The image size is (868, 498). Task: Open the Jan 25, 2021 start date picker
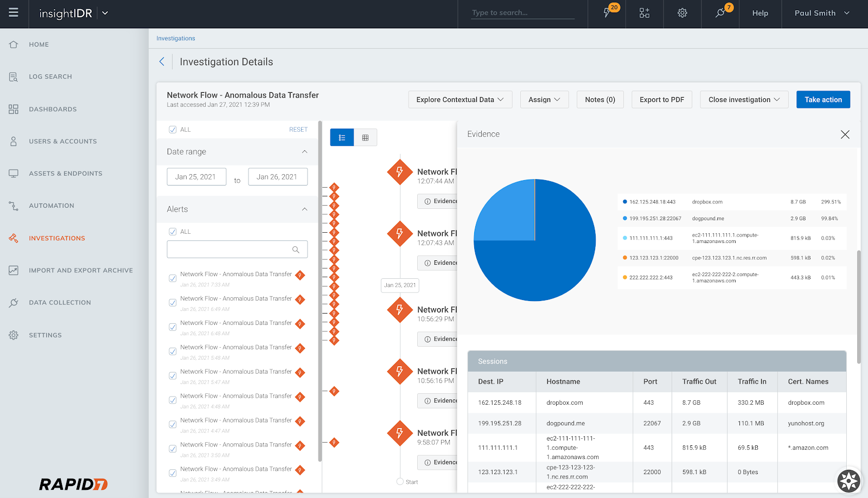click(x=196, y=177)
